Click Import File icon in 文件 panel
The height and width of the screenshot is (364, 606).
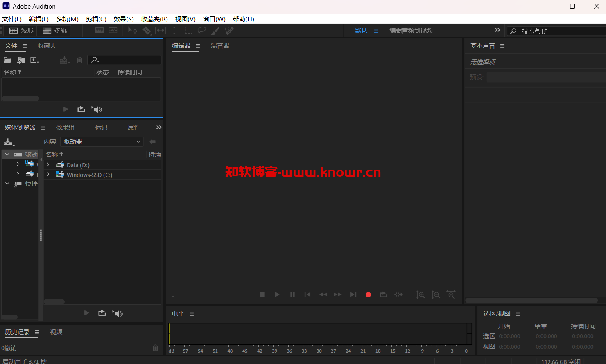(21, 60)
